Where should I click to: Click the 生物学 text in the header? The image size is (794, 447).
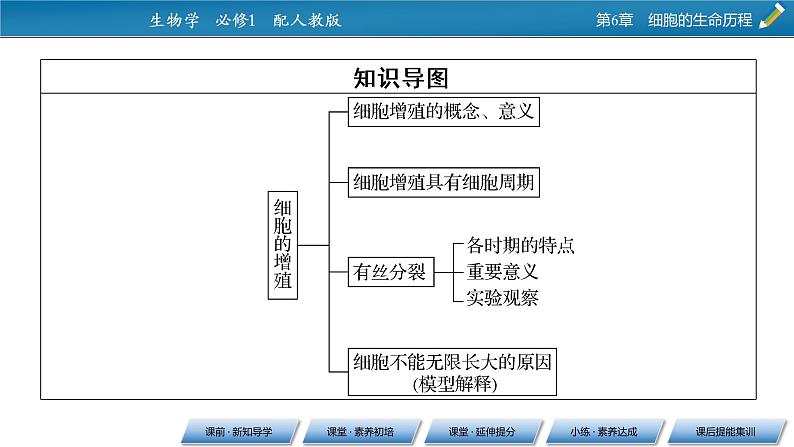pos(168,18)
